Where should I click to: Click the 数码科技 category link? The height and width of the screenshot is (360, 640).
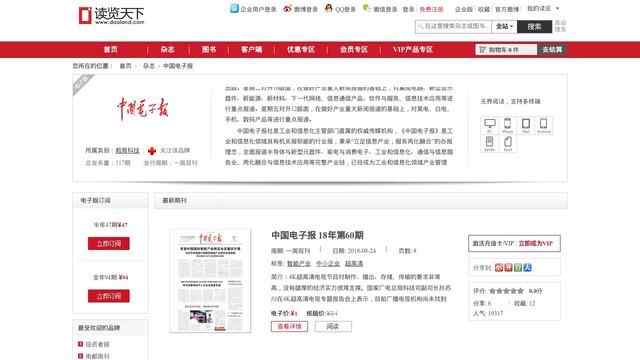pos(127,151)
